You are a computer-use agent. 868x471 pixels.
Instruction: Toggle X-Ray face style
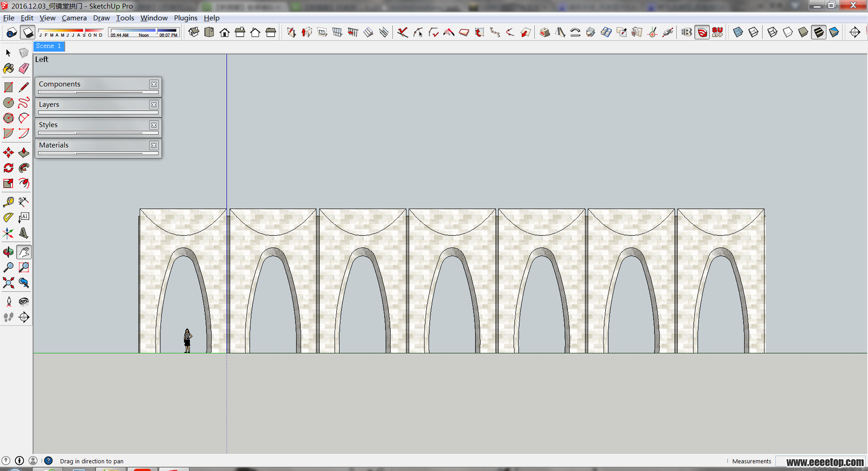coord(738,32)
